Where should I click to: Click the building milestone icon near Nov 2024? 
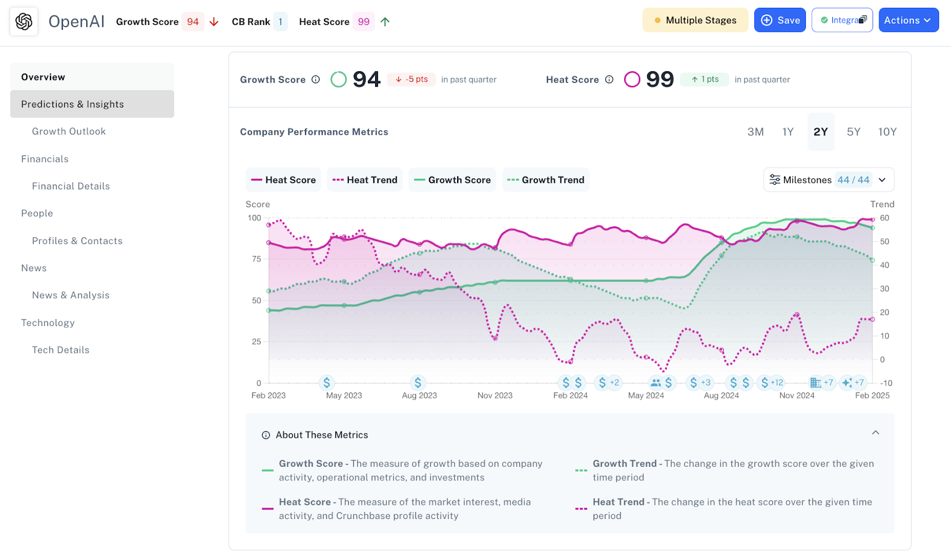815,382
